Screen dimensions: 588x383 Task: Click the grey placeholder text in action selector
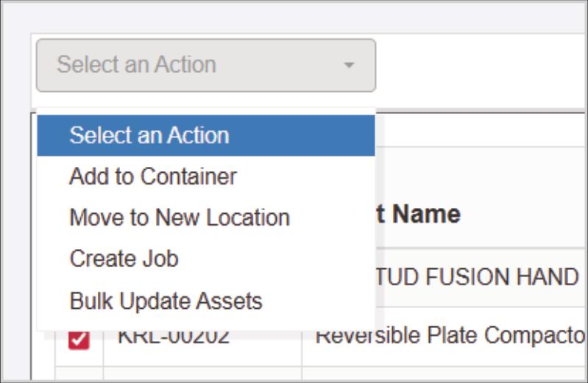[x=136, y=65]
